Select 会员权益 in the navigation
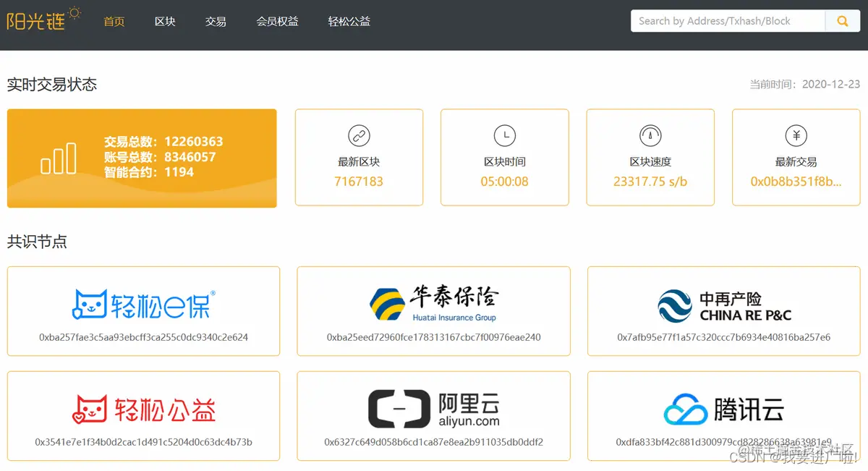 pyautogui.click(x=277, y=22)
